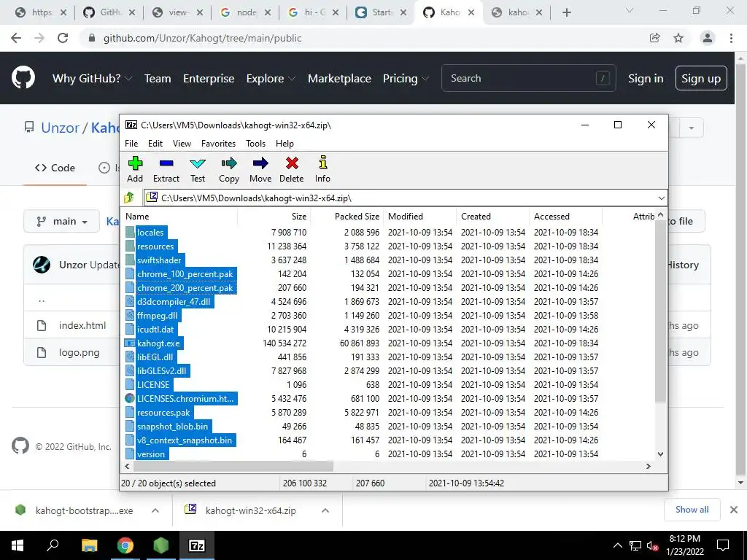Open File Explorer from the taskbar

pyautogui.click(x=90, y=545)
